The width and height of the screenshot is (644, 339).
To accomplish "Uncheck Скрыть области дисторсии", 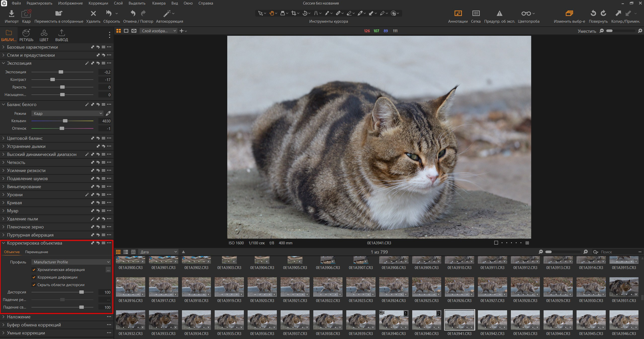I will (34, 285).
